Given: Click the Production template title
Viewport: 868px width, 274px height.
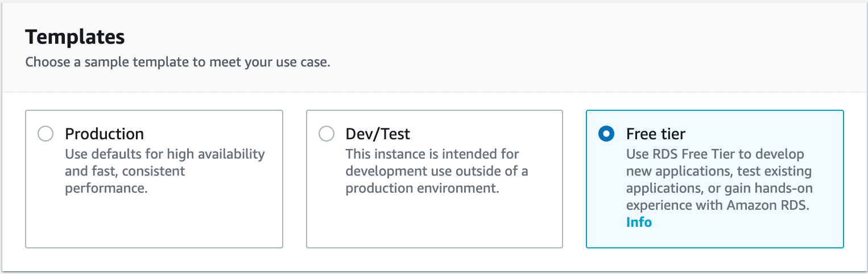Looking at the screenshot, I should (x=104, y=134).
